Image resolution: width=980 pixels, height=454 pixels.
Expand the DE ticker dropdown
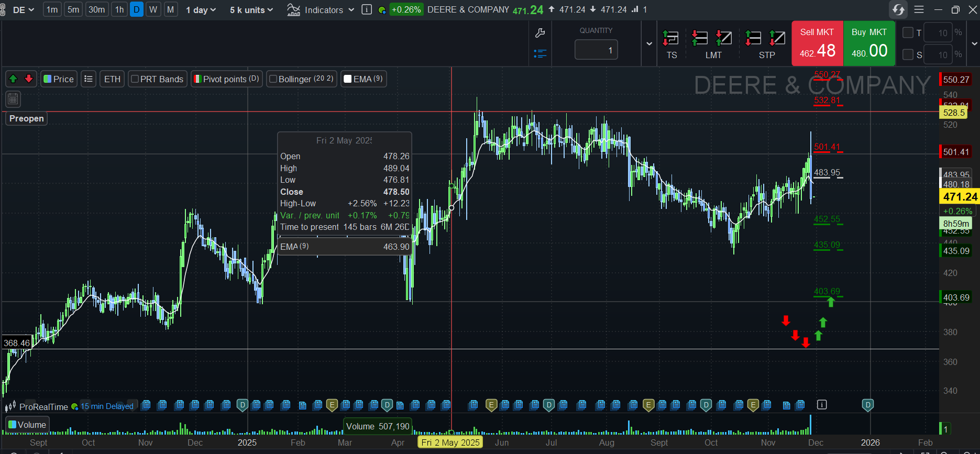click(24, 10)
